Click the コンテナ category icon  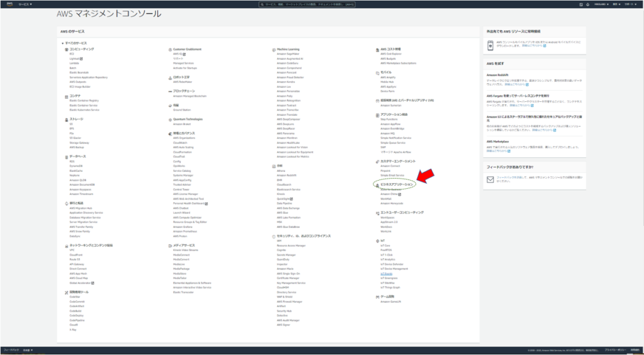[67, 96]
